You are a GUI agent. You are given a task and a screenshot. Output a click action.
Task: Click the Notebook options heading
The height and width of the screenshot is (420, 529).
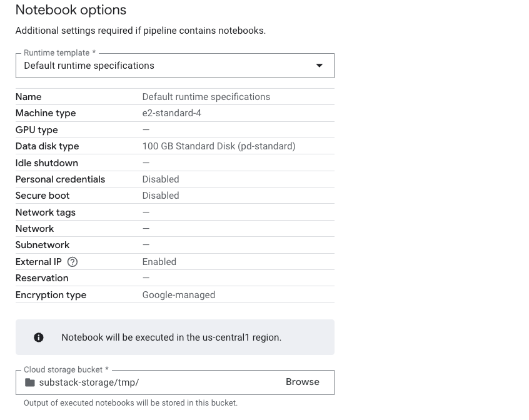pyautogui.click(x=71, y=10)
